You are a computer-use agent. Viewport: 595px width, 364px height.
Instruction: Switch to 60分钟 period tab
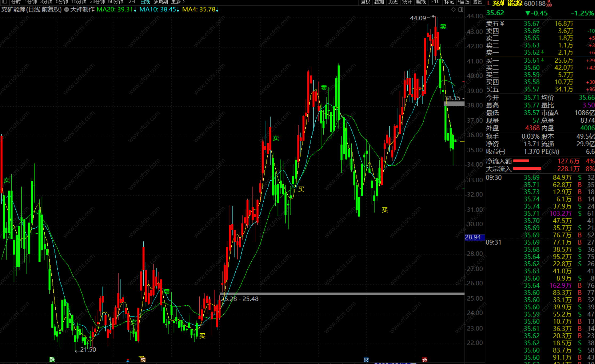point(116,2)
